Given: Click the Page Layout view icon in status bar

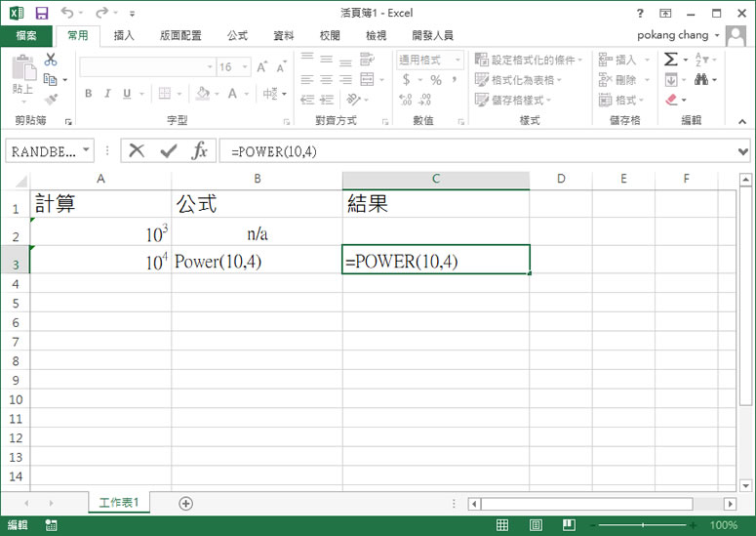Looking at the screenshot, I should (x=536, y=525).
